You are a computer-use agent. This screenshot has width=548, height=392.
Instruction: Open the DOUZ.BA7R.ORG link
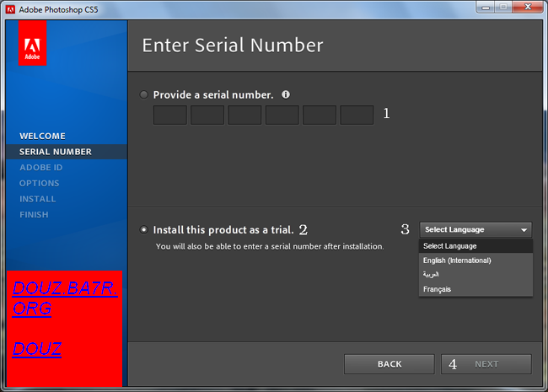65,298
